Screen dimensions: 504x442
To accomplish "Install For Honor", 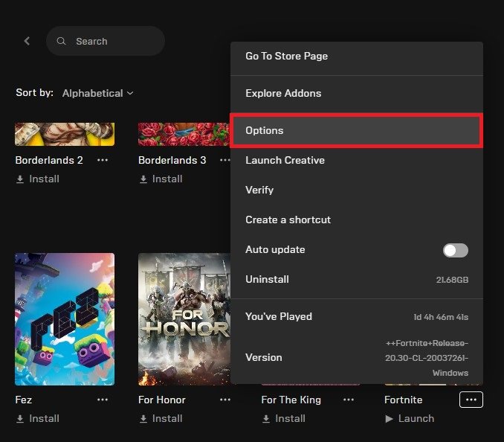I will coord(161,418).
